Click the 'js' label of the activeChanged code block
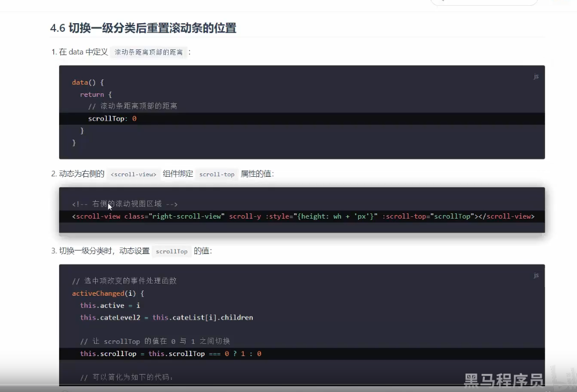Screen dimensions: 577x392 click(x=536, y=275)
